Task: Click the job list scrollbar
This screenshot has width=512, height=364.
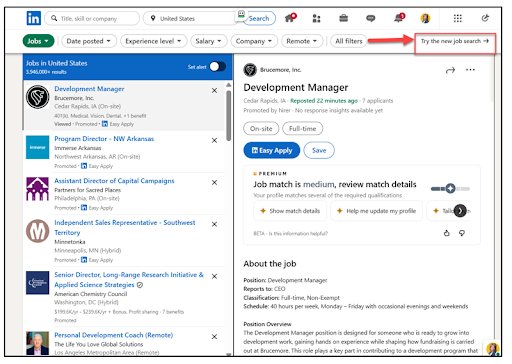Action: point(229,115)
